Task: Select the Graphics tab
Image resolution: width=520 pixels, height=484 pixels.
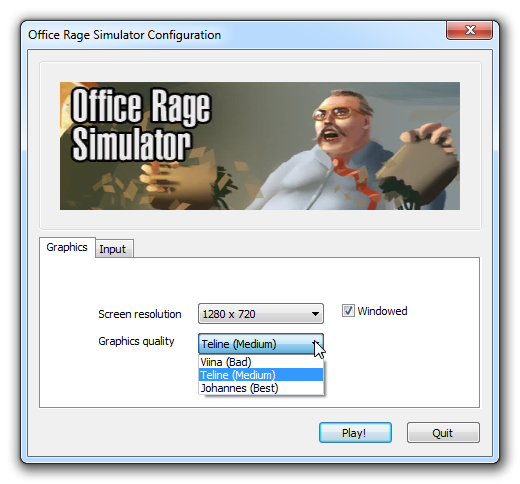Action: pyautogui.click(x=67, y=247)
